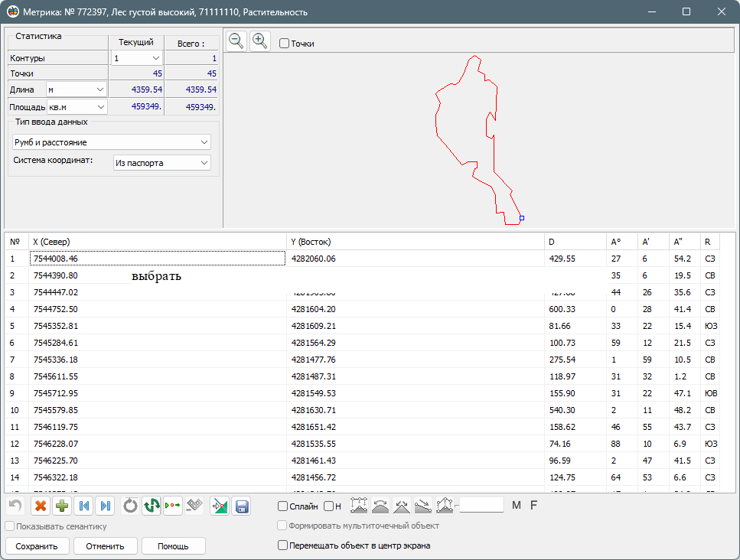Click the green reverse-direction arrows icon
Viewport: 740px width, 560px height.
coord(152,506)
